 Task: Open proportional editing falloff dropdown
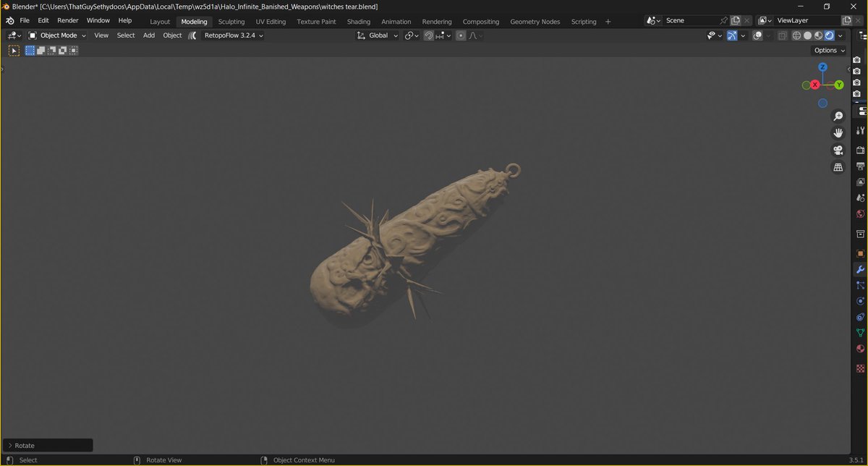point(475,35)
